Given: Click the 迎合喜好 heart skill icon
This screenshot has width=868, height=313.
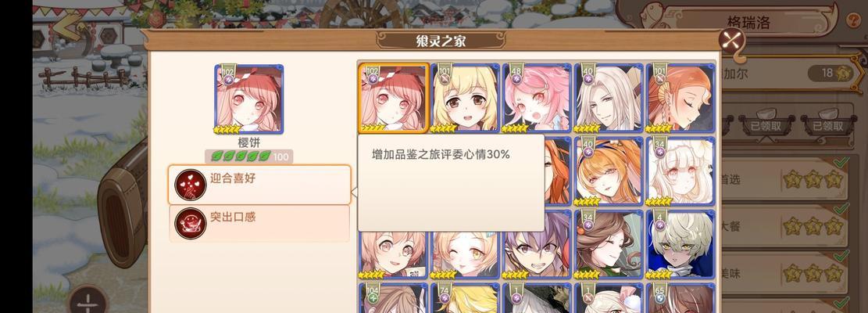Looking at the screenshot, I should point(191,185).
